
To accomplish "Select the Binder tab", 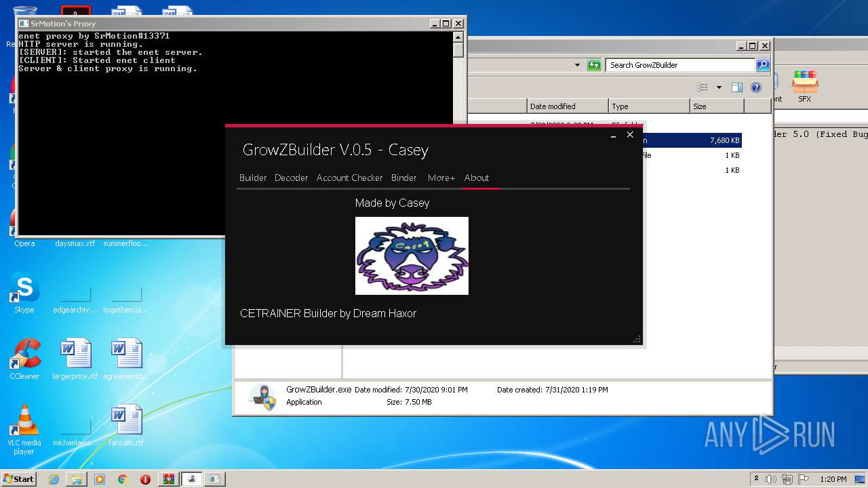I will pyautogui.click(x=403, y=178).
